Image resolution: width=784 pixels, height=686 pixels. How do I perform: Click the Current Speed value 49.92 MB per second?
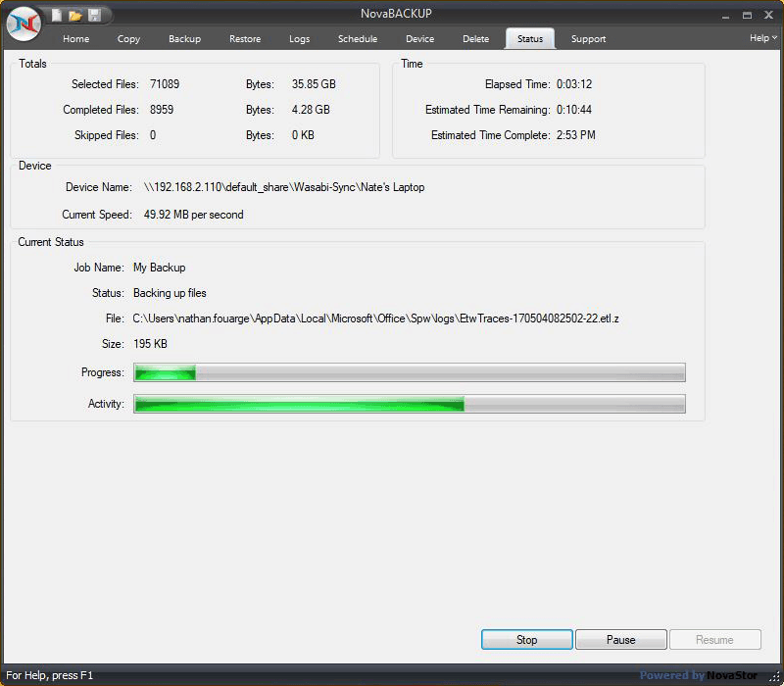(193, 215)
